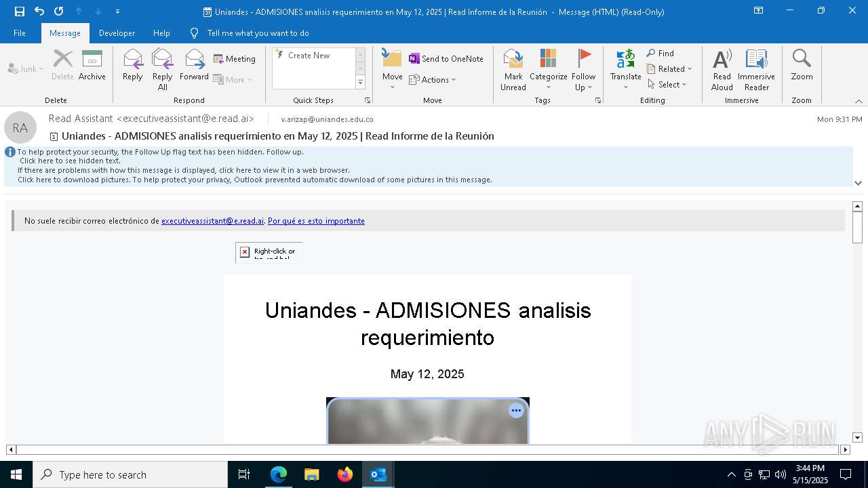Image resolution: width=868 pixels, height=488 pixels.
Task: Open More respond actions dropdown
Action: [233, 79]
